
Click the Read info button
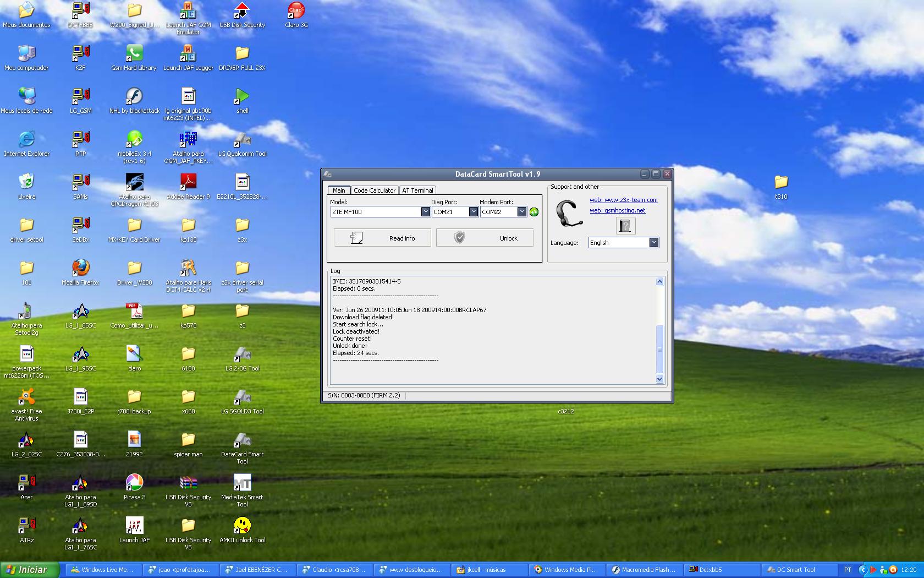[x=382, y=238]
